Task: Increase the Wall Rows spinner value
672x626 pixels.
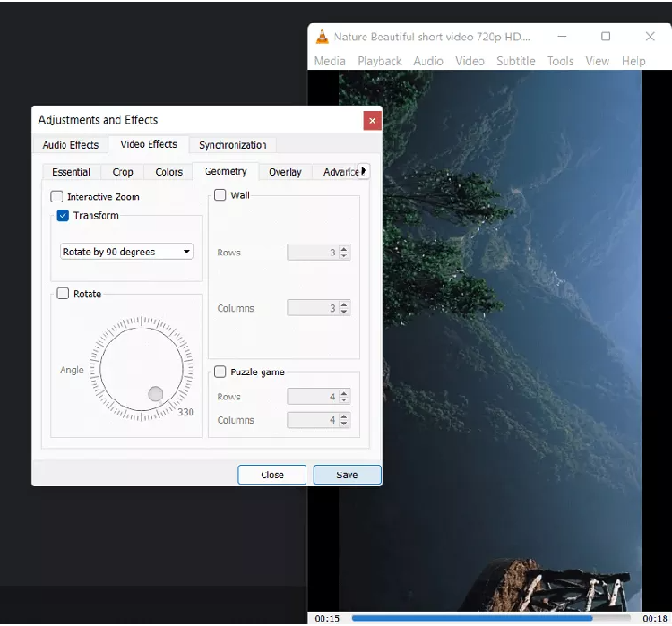Action: point(345,249)
